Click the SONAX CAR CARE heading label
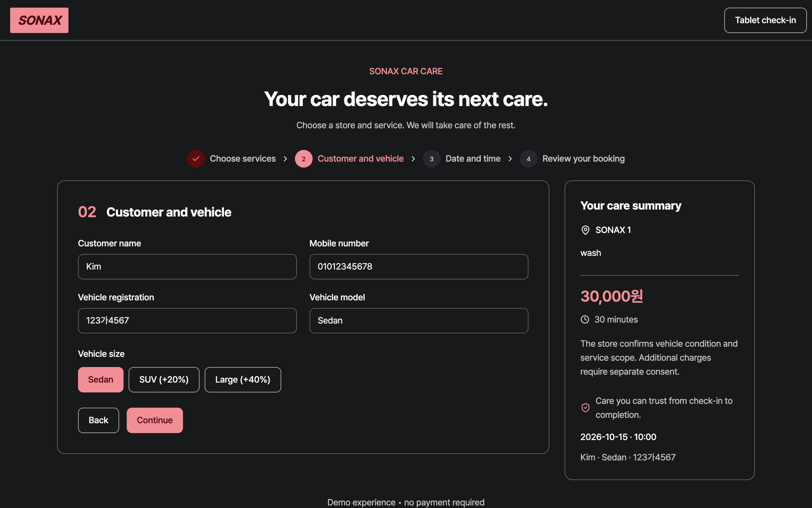This screenshot has height=508, width=812. 406,71
